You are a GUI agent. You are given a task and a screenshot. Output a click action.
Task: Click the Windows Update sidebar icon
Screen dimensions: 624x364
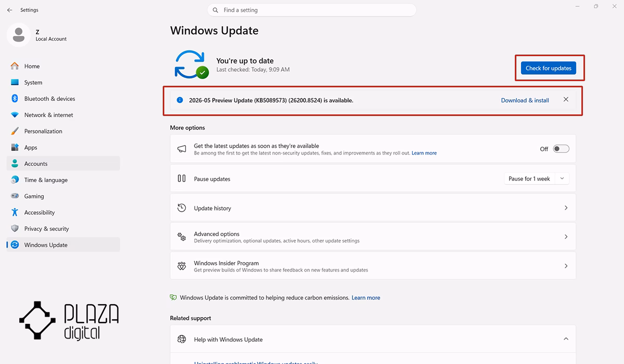(15, 245)
